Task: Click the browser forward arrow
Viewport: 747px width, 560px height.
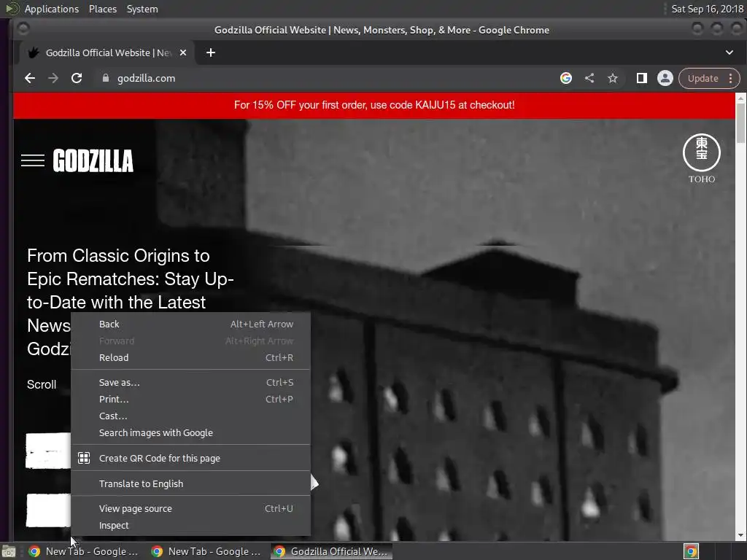Action: click(53, 78)
